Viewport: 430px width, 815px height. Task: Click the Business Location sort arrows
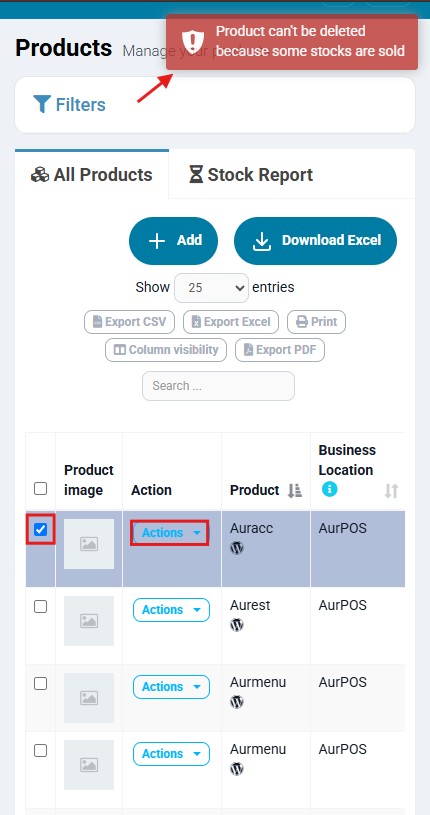pos(391,490)
